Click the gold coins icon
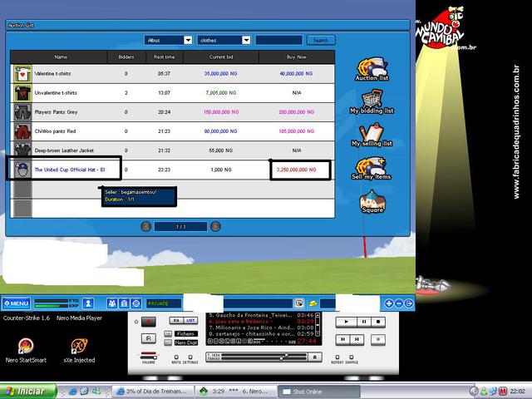This screenshot has width=532, height=399. tap(313, 303)
